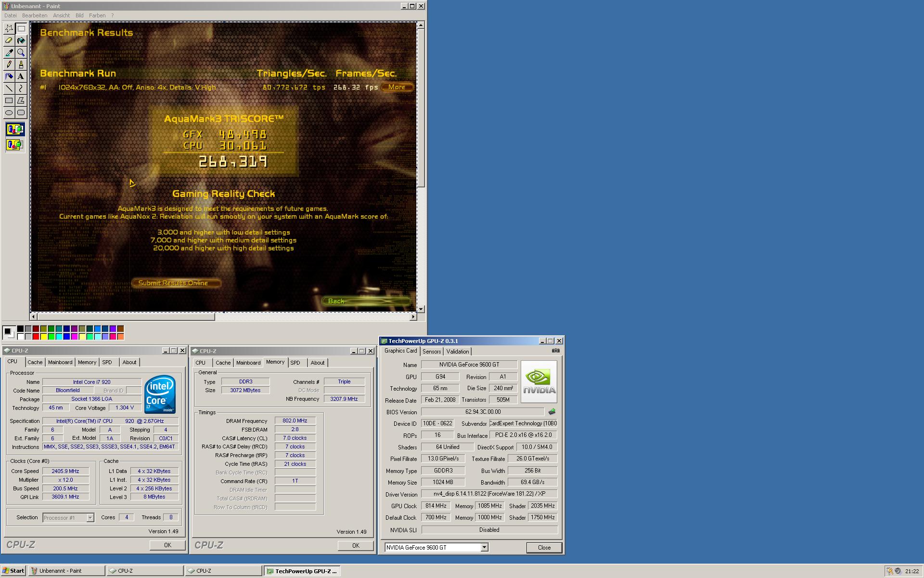Choose the white color swatch in palette
The width and height of the screenshot is (924, 578).
point(20,336)
